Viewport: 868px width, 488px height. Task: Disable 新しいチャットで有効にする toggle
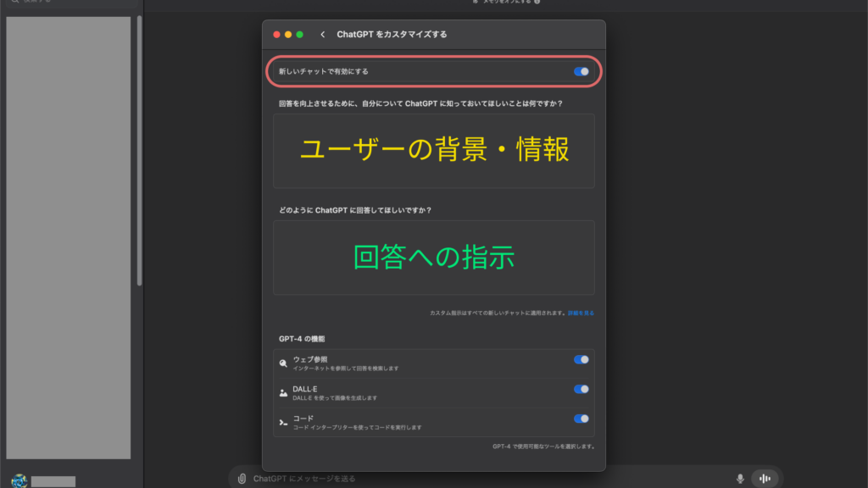[x=581, y=72]
